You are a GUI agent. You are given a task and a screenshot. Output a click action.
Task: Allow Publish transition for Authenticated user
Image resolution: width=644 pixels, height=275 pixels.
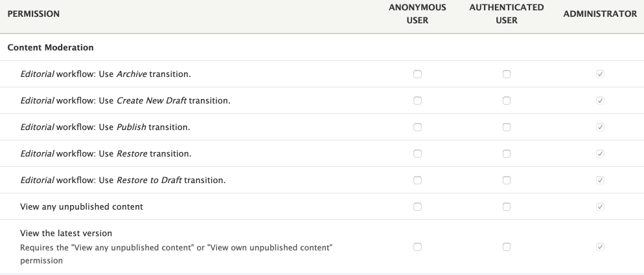pyautogui.click(x=507, y=127)
